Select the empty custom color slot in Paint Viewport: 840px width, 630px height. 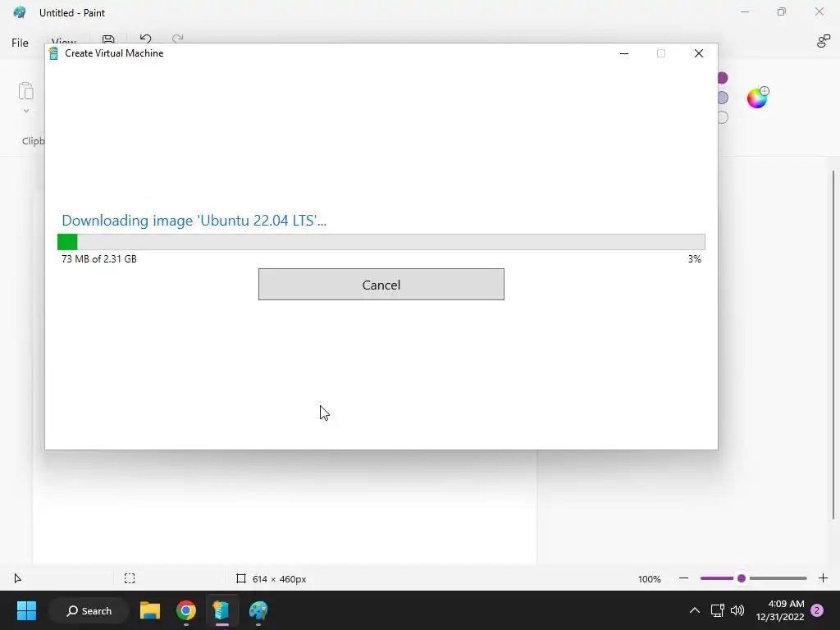722,117
